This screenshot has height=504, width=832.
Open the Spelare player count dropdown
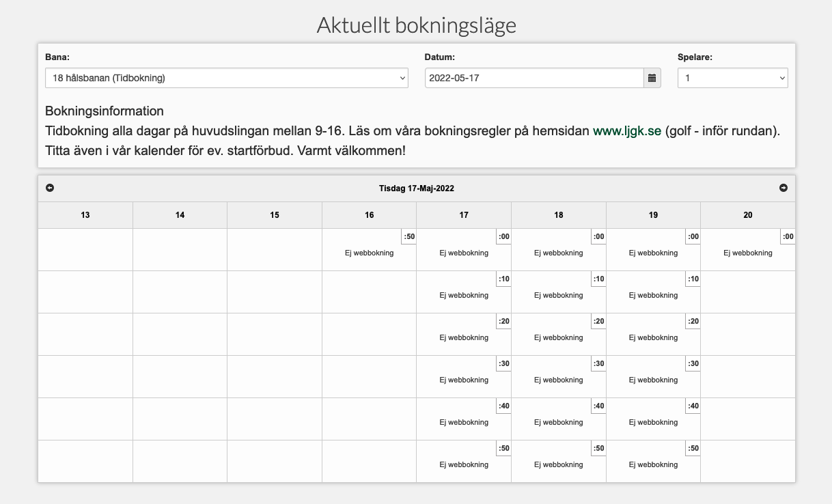(x=733, y=78)
